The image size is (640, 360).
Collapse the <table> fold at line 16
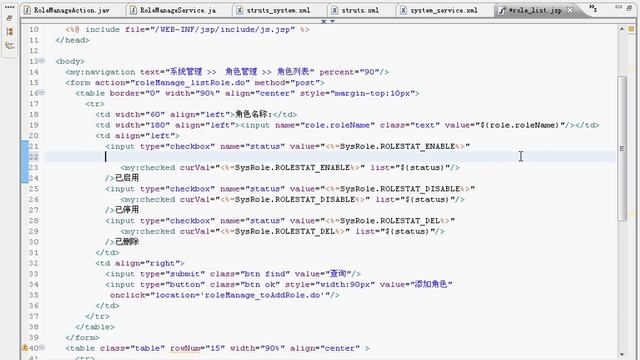[42, 93]
